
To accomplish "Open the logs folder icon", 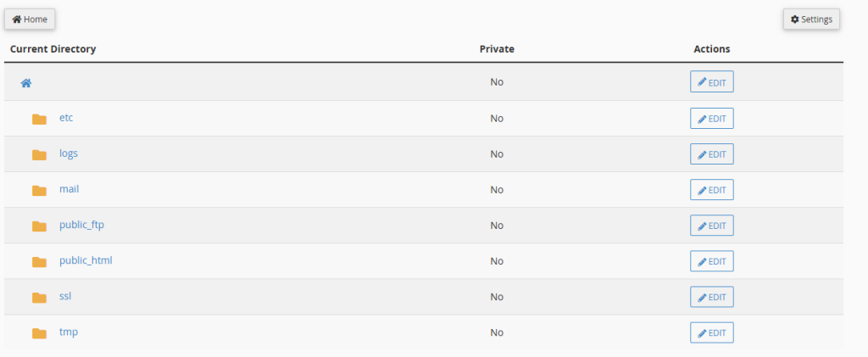I will [39, 155].
